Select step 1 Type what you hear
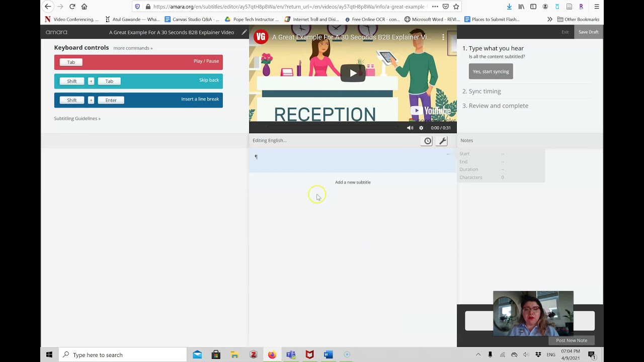 click(x=493, y=48)
